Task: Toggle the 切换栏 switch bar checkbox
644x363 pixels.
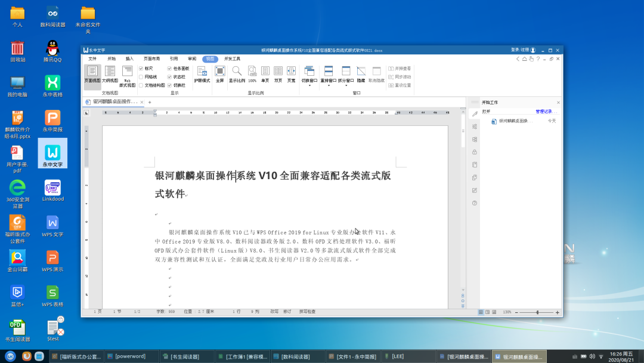Action: (169, 85)
